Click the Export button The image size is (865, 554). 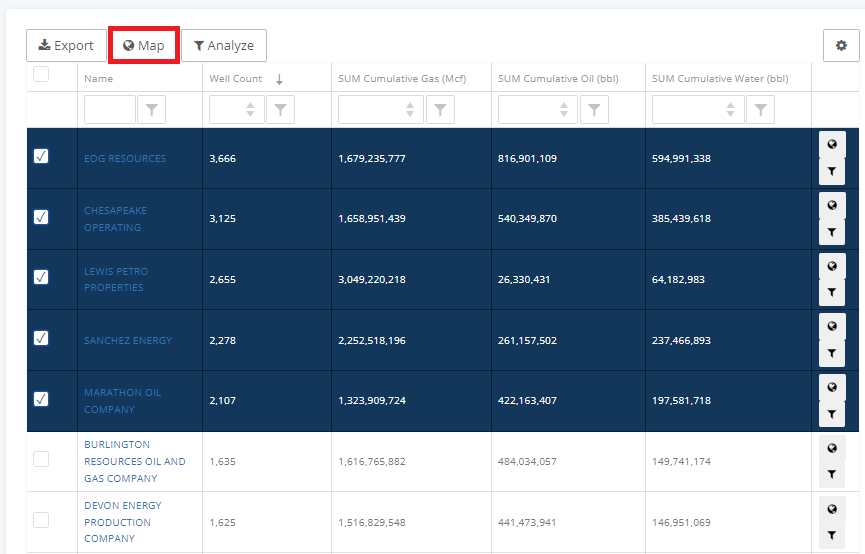coord(66,45)
